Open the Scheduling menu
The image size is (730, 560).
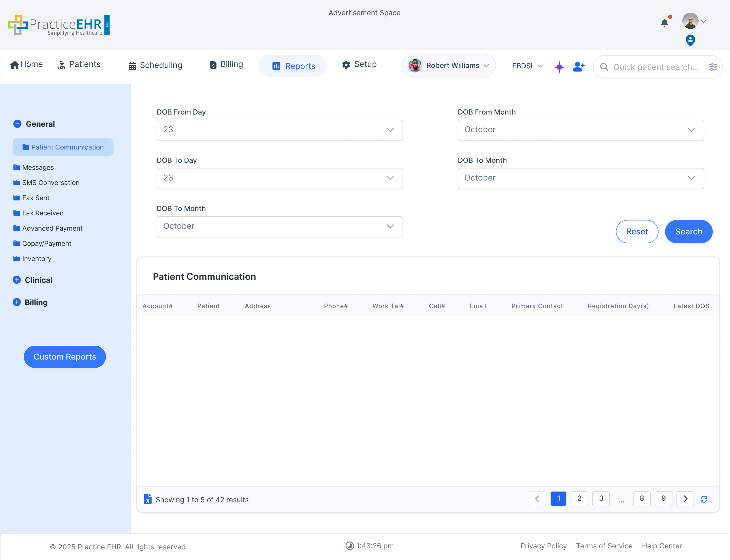point(155,65)
